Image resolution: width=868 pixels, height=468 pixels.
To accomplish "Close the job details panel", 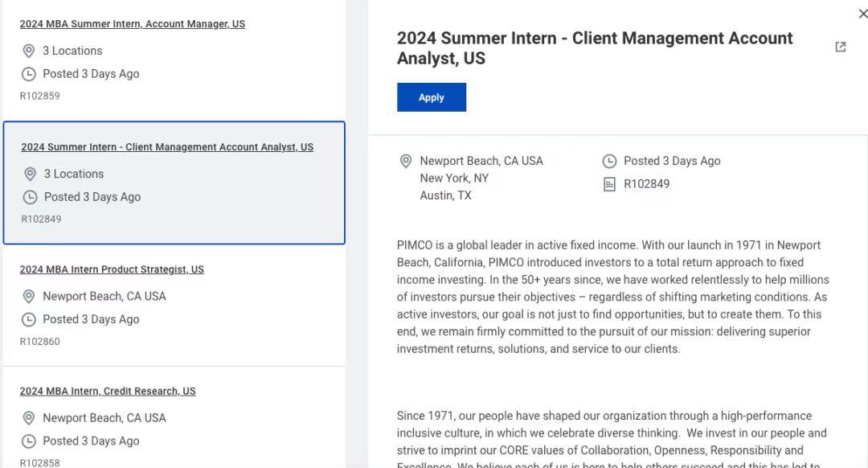I will pos(863,14).
